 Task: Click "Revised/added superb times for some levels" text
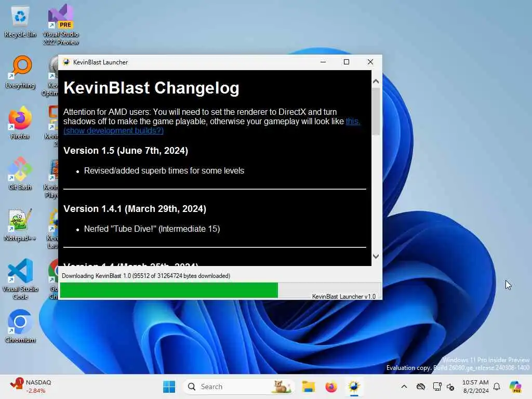(x=164, y=170)
